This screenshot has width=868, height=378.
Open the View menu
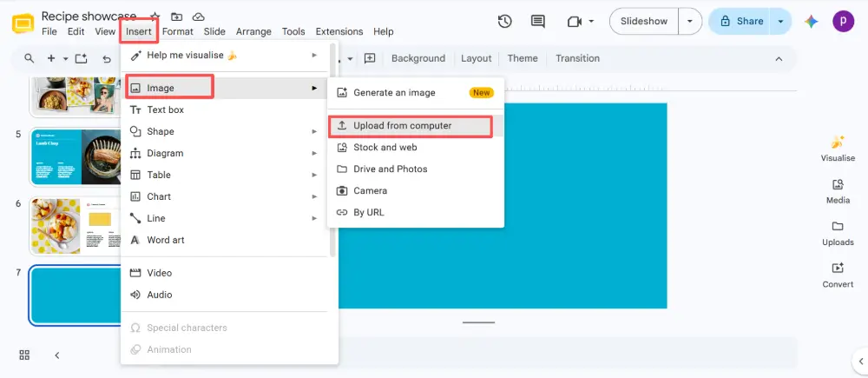[x=105, y=31]
